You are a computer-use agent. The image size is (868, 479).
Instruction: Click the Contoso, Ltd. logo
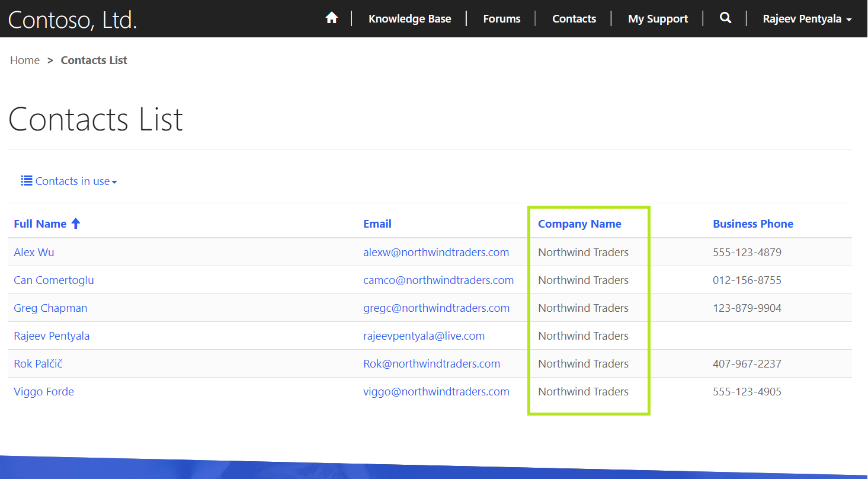pyautogui.click(x=72, y=18)
